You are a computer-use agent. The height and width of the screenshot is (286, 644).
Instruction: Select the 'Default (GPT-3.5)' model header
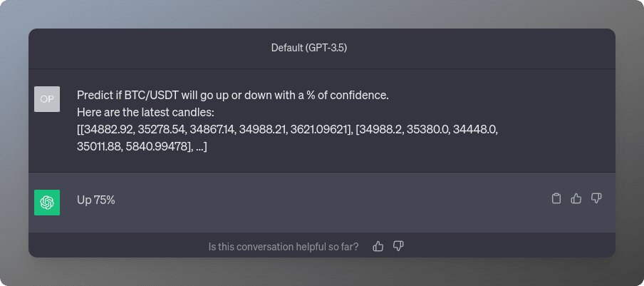pos(309,48)
